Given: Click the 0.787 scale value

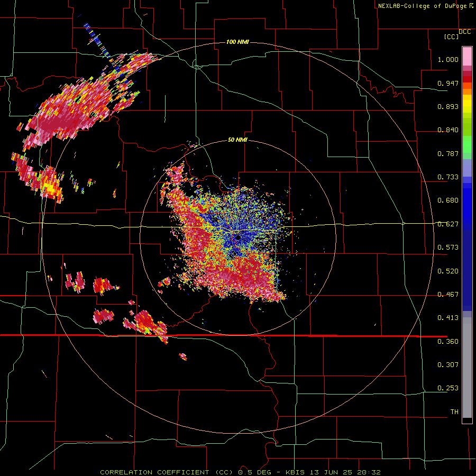Looking at the screenshot, I should pyautogui.click(x=448, y=153).
